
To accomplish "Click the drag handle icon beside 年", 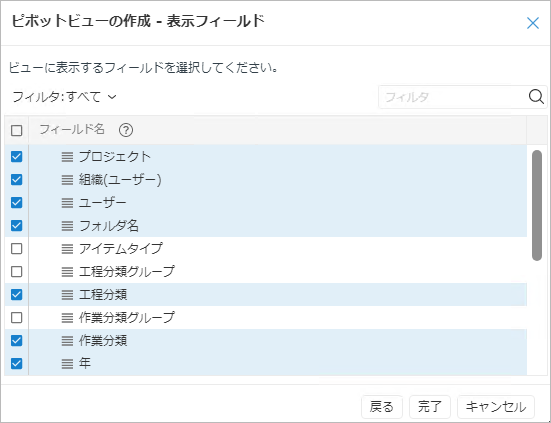I will [x=67, y=364].
